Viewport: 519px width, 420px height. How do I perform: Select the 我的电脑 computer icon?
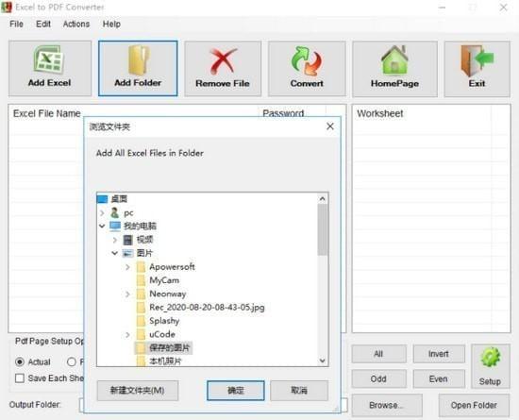pyautogui.click(x=115, y=227)
